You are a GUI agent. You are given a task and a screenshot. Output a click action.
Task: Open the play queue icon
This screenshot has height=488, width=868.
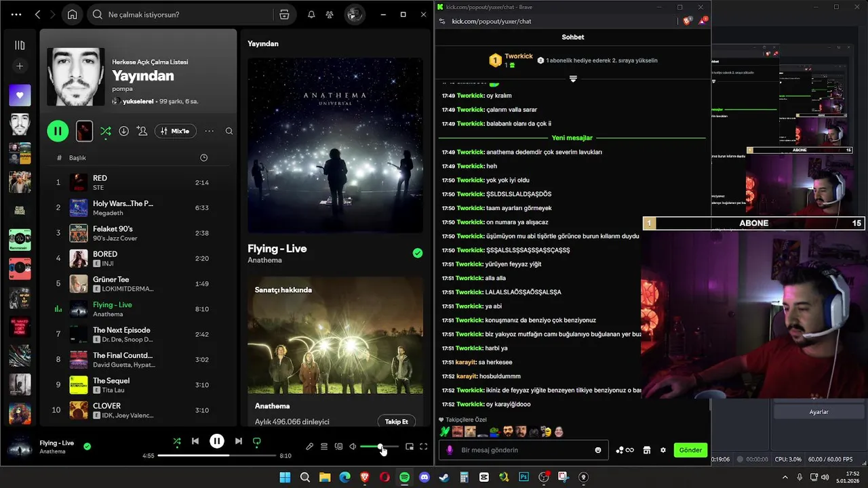tap(324, 447)
